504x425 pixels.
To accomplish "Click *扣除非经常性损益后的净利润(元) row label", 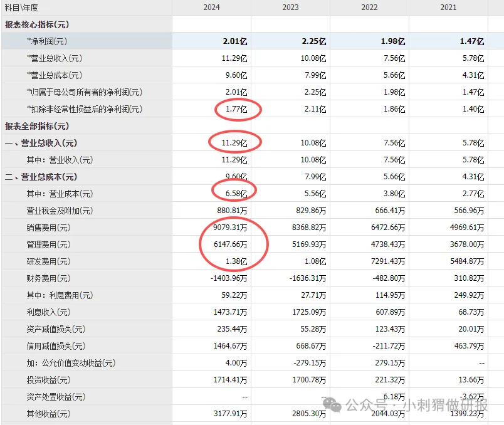I will tap(85, 109).
